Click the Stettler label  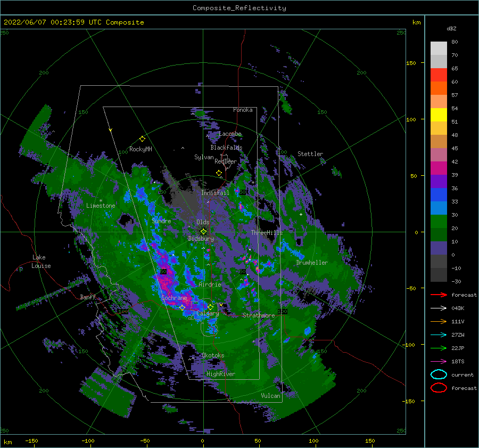point(310,154)
